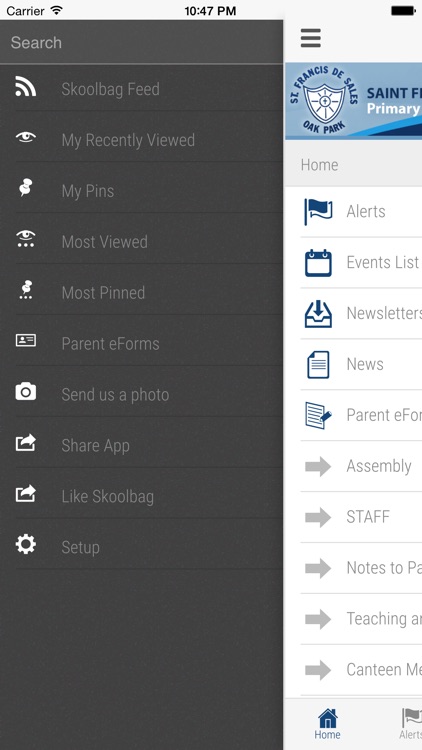This screenshot has height=750, width=422.
Task: Open the Events List calendar icon
Action: pos(318,263)
